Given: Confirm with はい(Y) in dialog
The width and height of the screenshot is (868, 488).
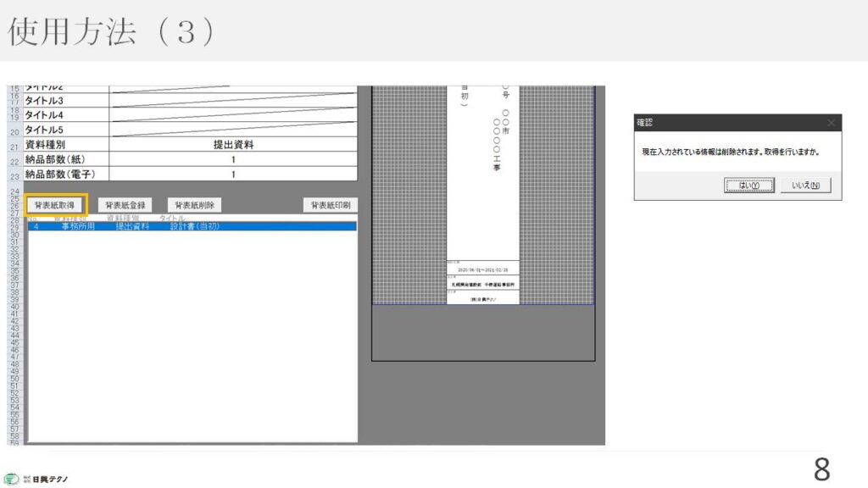Looking at the screenshot, I should [x=748, y=186].
